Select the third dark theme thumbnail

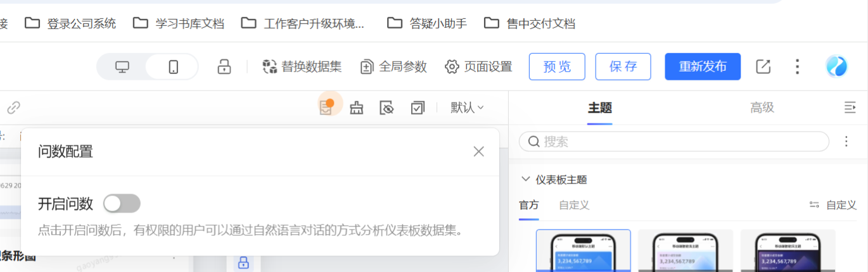(788, 250)
